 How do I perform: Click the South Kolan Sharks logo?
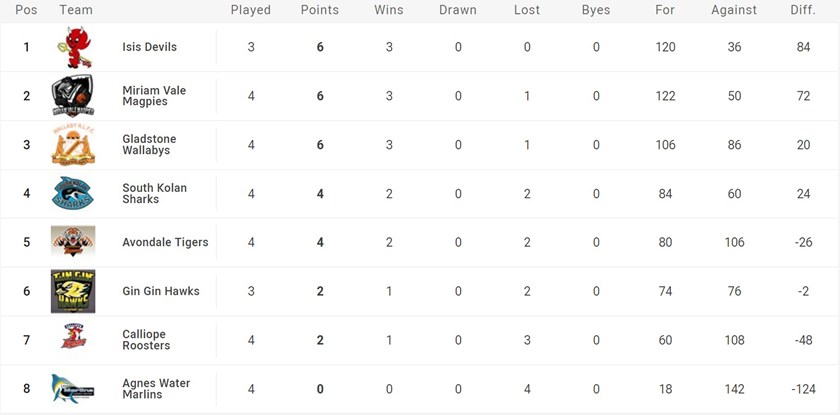[73, 193]
